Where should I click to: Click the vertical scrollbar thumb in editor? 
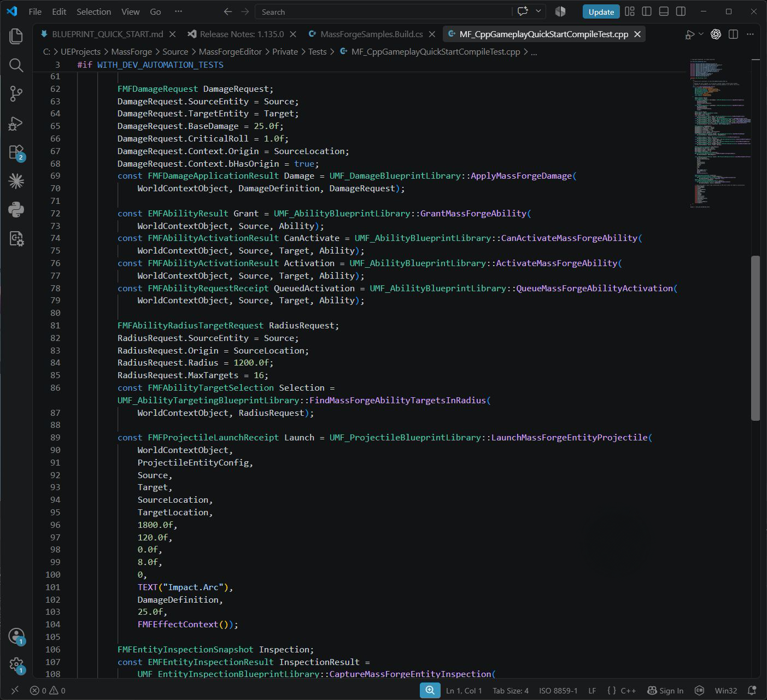tap(756, 338)
